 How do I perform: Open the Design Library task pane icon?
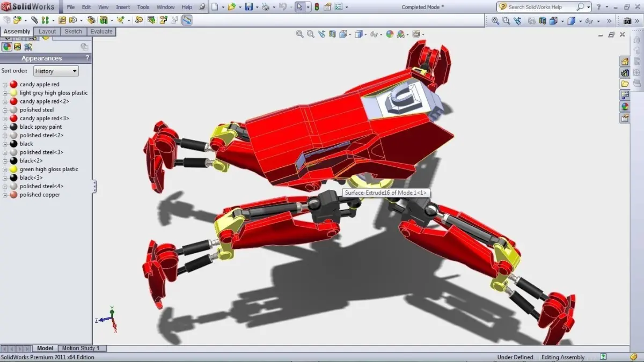[x=625, y=72]
